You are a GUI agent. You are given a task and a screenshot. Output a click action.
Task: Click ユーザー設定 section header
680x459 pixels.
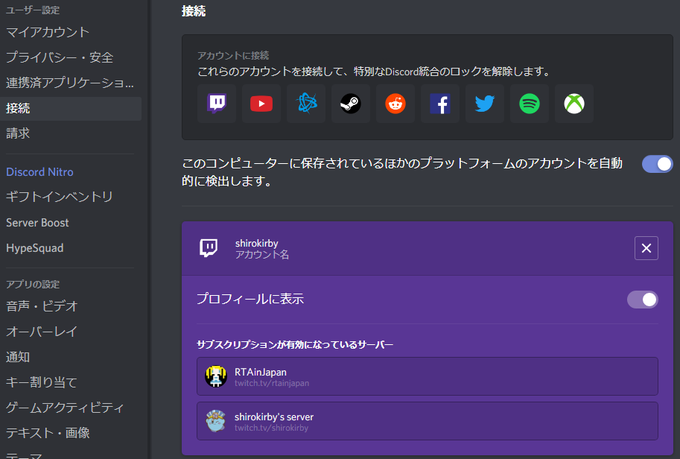click(33, 10)
